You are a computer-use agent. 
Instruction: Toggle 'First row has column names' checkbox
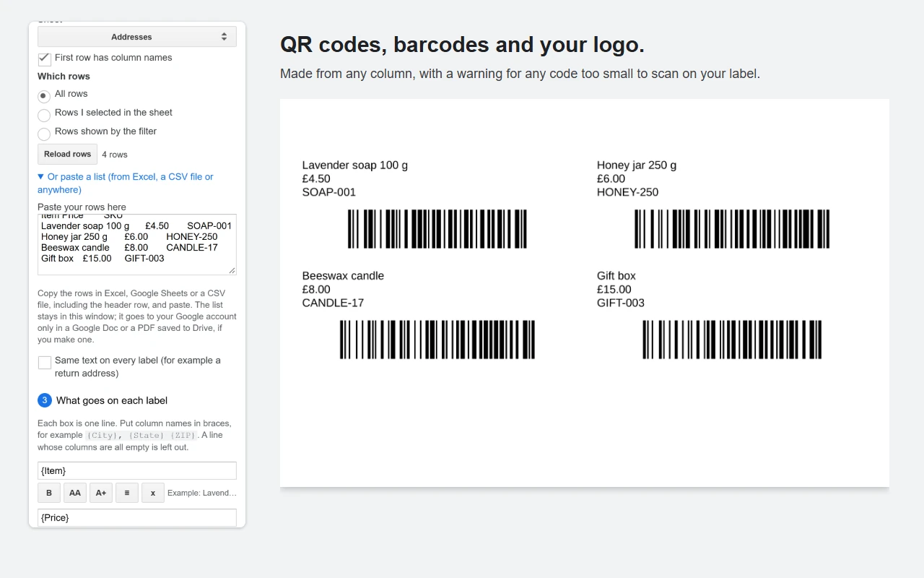point(44,59)
